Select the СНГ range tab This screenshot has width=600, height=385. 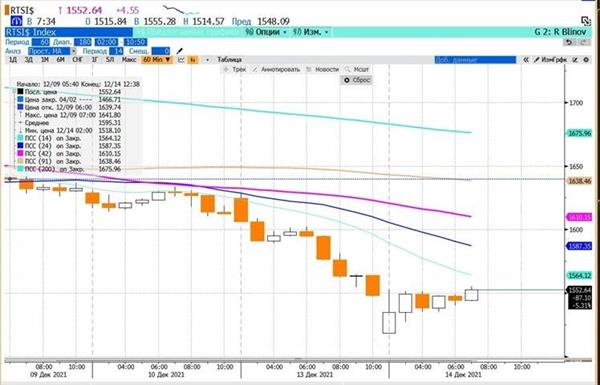click(78, 60)
